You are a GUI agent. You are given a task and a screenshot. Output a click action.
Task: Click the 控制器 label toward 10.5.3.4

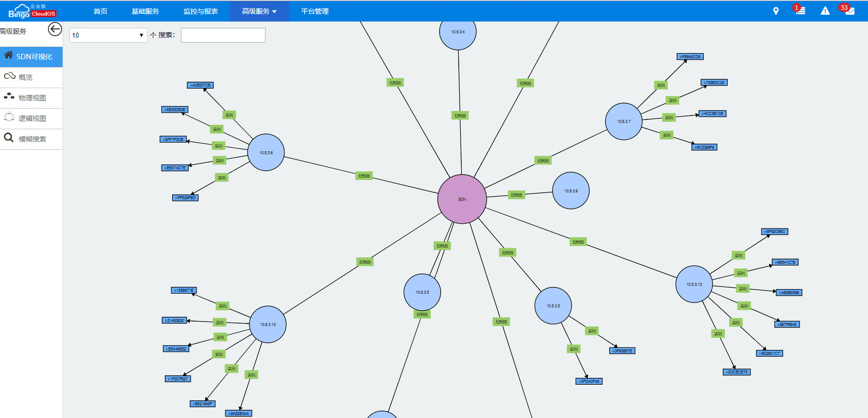(x=460, y=116)
